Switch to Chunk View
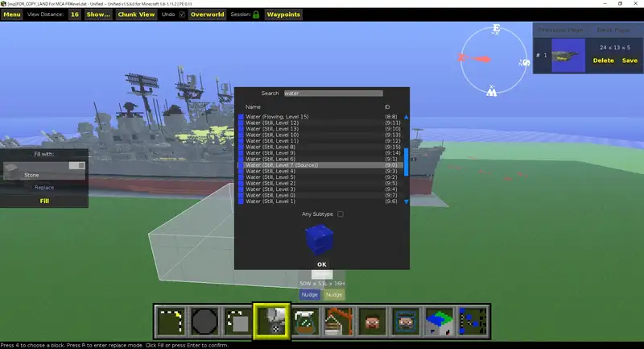Screen dimensions: 644x349 click(x=136, y=15)
